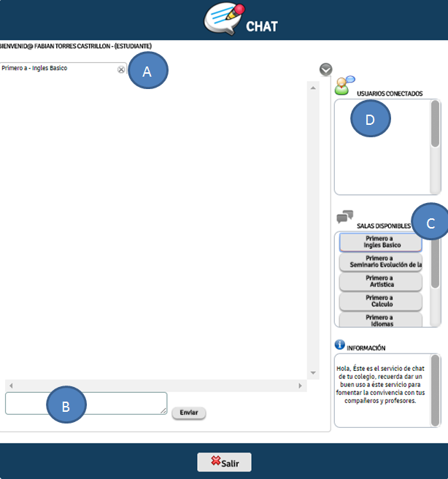
Task: Join the Seminario Evolución de la room
Action: 381,261
